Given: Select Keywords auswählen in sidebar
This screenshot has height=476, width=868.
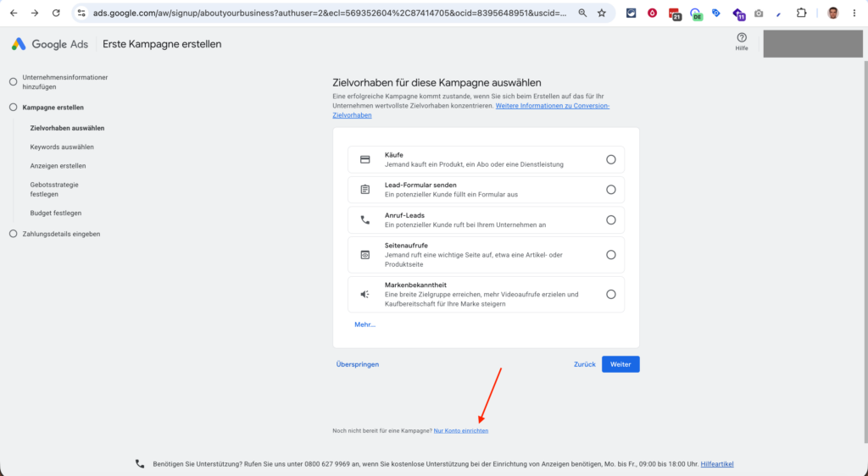Looking at the screenshot, I should pos(61,147).
